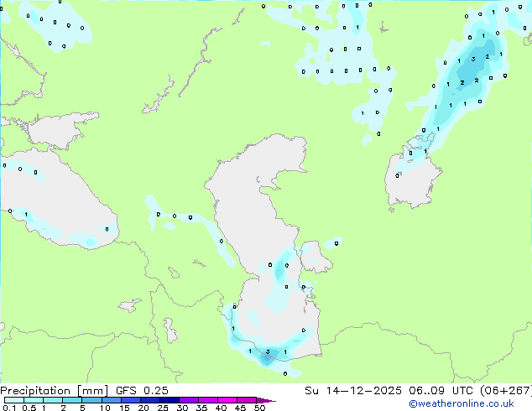Click the 45–50 mm legend swatch
This screenshot has width=532, height=411.
(x=247, y=400)
